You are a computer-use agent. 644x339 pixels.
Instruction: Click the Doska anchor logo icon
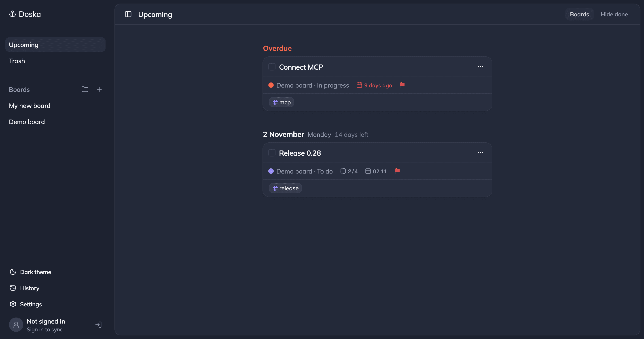[13, 14]
